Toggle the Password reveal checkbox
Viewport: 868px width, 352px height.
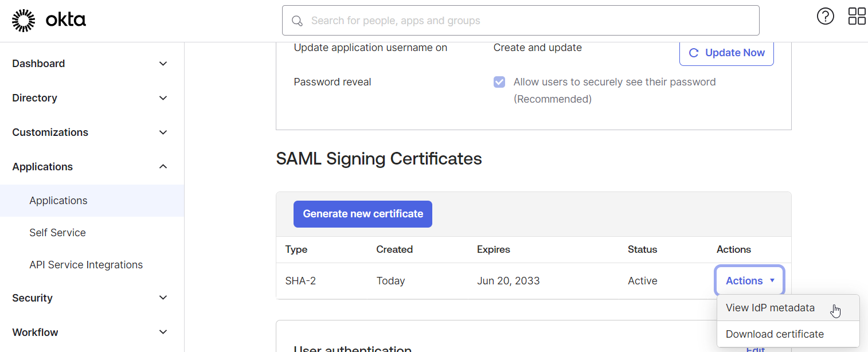coord(499,81)
